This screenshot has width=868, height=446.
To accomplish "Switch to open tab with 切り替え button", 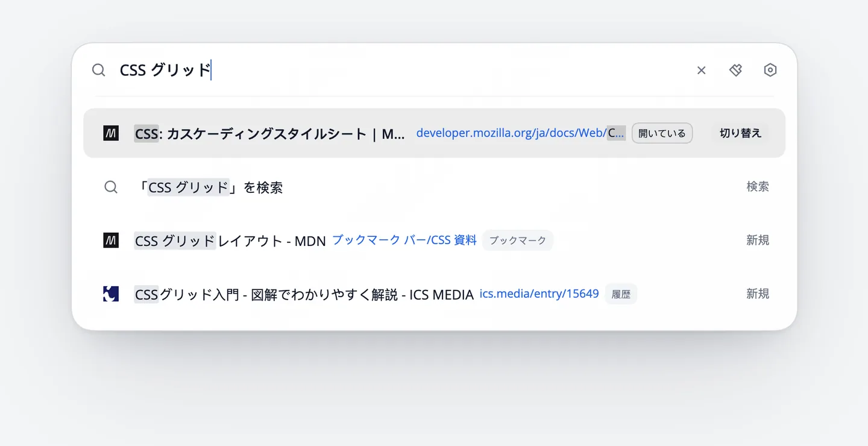I will point(740,133).
